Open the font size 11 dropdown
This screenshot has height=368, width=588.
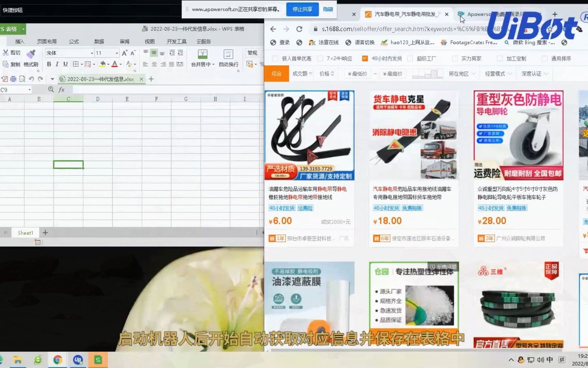[x=117, y=53]
